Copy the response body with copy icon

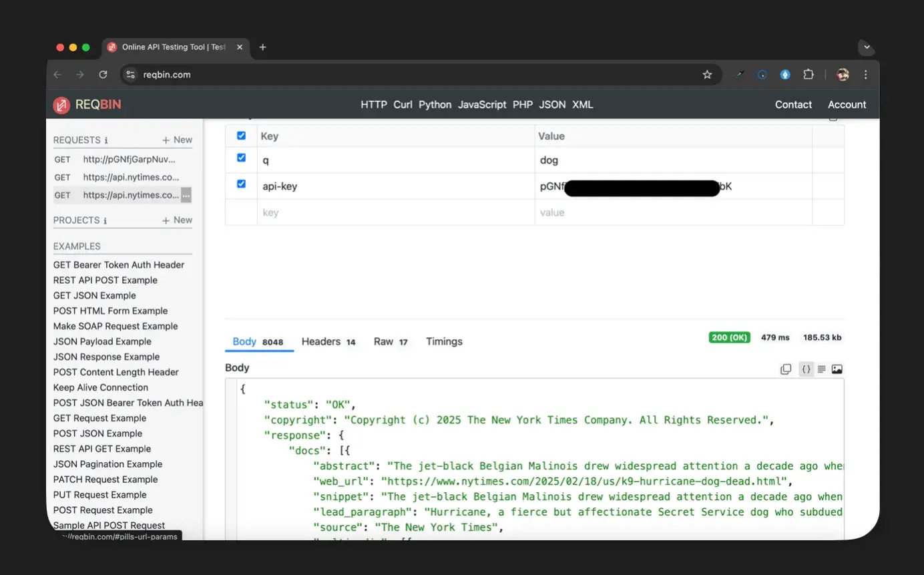click(786, 369)
